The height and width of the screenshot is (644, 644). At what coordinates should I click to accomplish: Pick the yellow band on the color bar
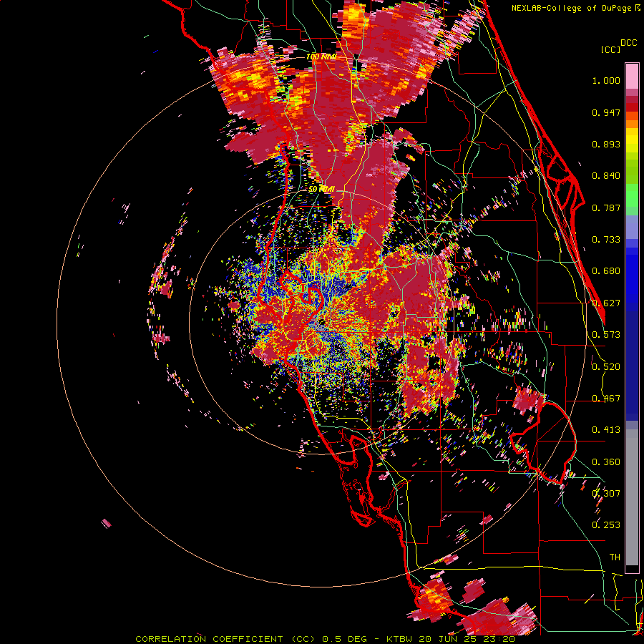[632, 140]
